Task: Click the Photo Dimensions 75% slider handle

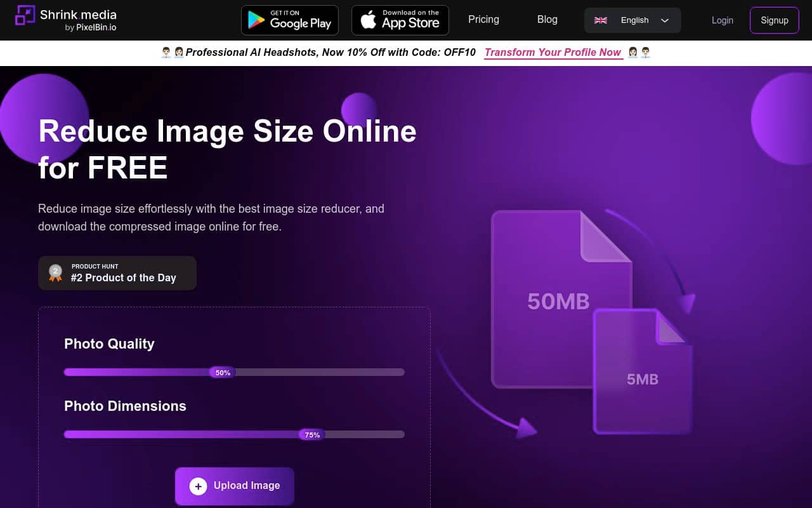Action: point(312,435)
